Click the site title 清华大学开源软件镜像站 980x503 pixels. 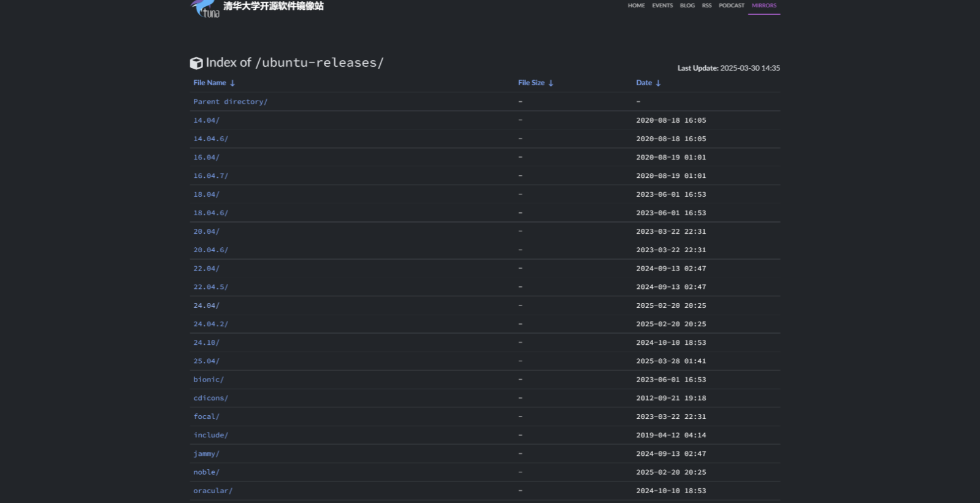(274, 6)
